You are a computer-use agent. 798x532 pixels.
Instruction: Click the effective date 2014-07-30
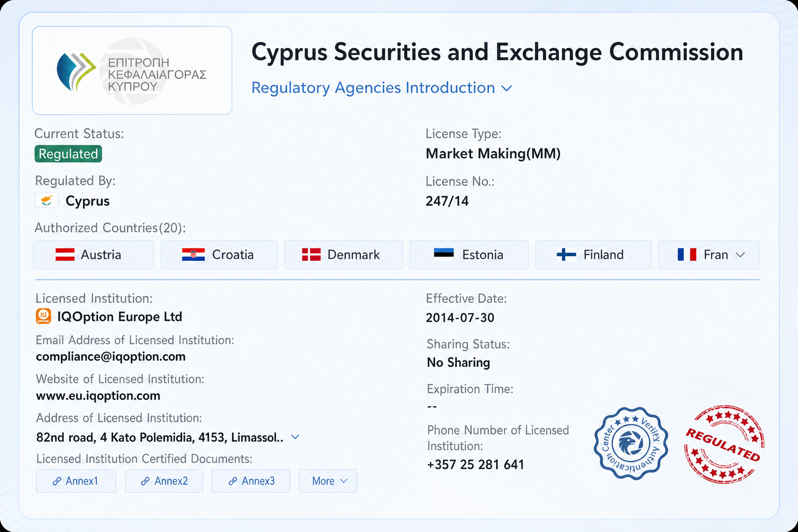coord(460,317)
